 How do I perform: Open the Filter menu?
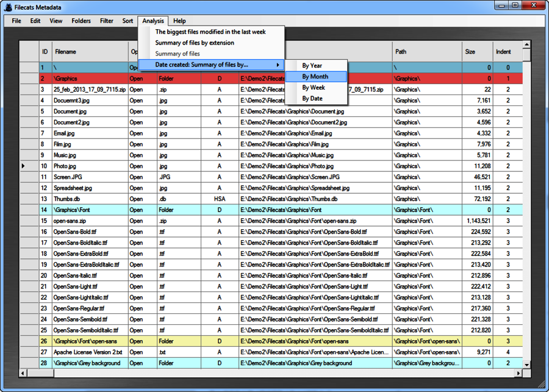click(107, 21)
